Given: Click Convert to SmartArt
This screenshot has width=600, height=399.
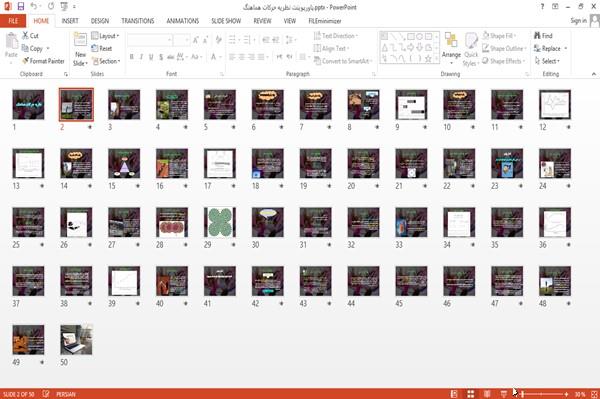Looking at the screenshot, I should (343, 61).
